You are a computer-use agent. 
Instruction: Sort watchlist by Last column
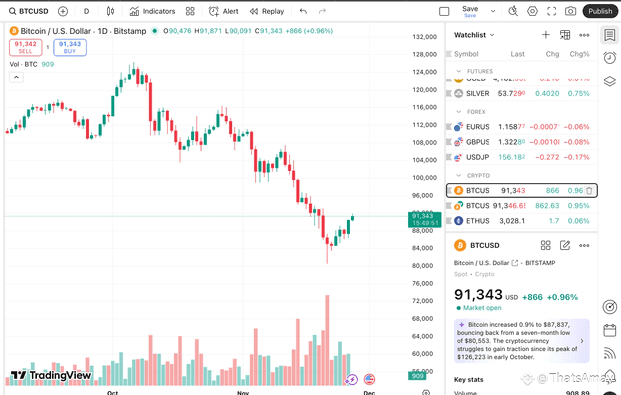point(517,54)
